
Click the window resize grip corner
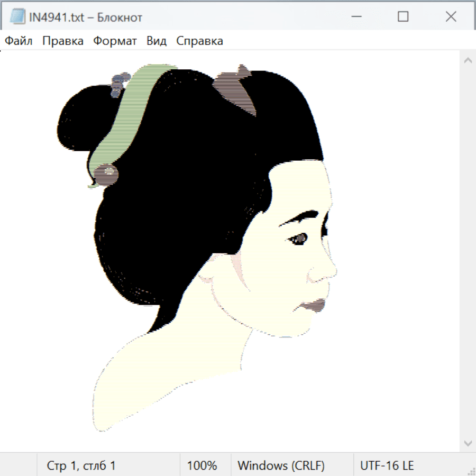(471, 471)
